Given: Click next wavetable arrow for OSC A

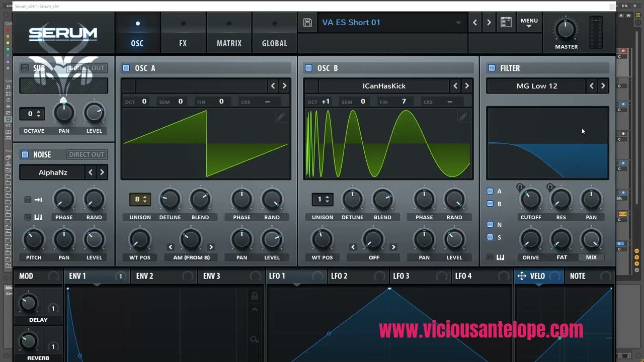Looking at the screenshot, I should tap(284, 86).
